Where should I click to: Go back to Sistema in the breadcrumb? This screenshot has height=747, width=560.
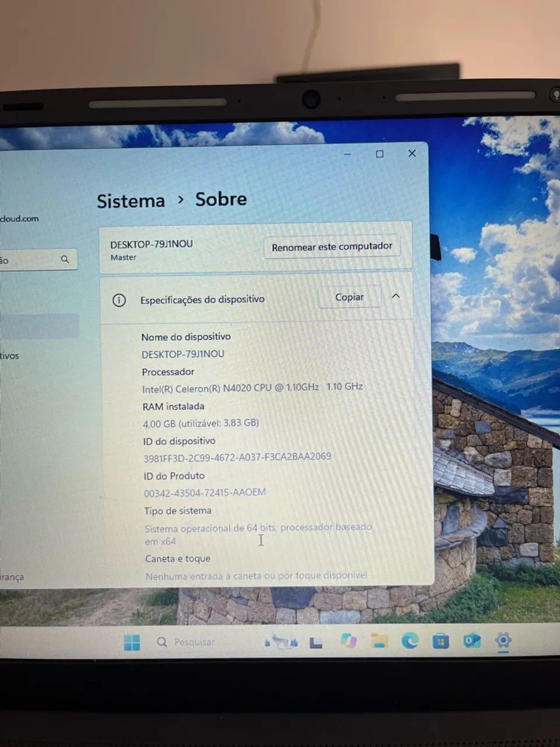click(131, 201)
